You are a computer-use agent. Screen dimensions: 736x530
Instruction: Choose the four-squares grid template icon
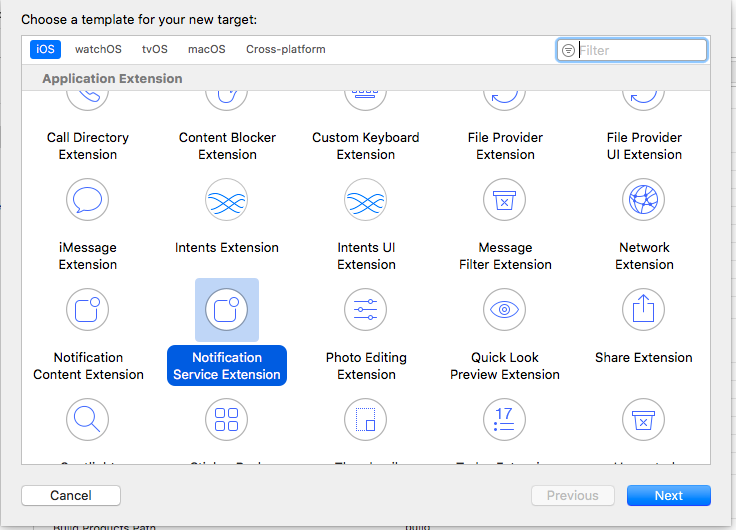(226, 419)
